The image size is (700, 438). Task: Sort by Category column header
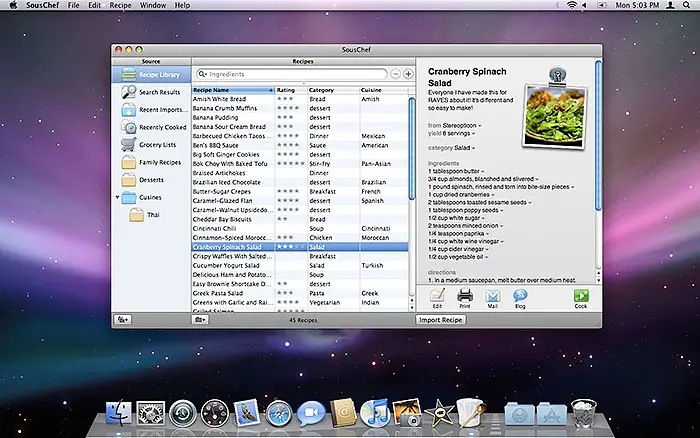click(333, 90)
